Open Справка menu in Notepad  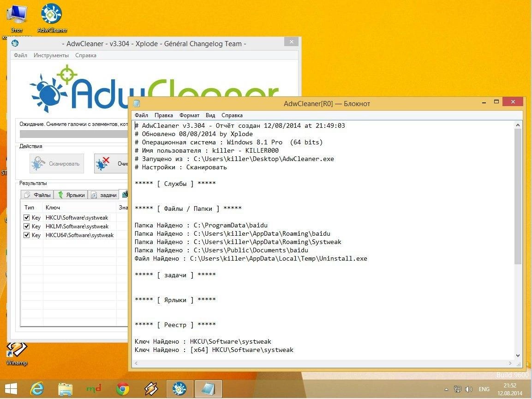[232, 115]
